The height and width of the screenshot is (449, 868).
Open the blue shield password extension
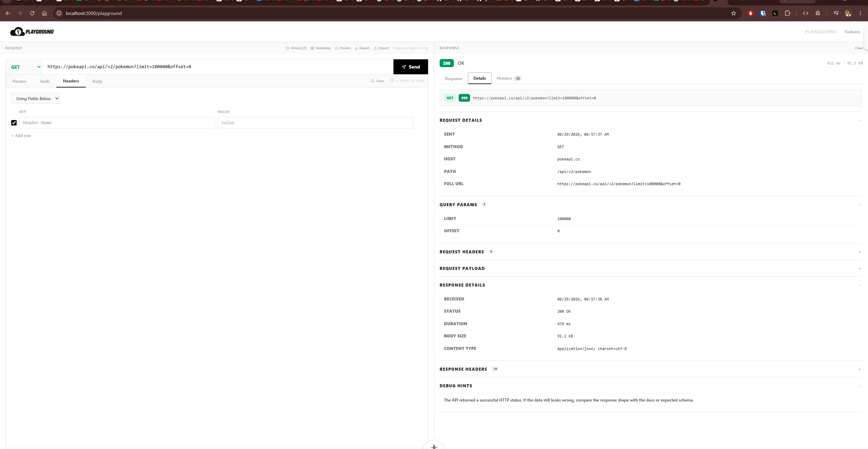[763, 13]
